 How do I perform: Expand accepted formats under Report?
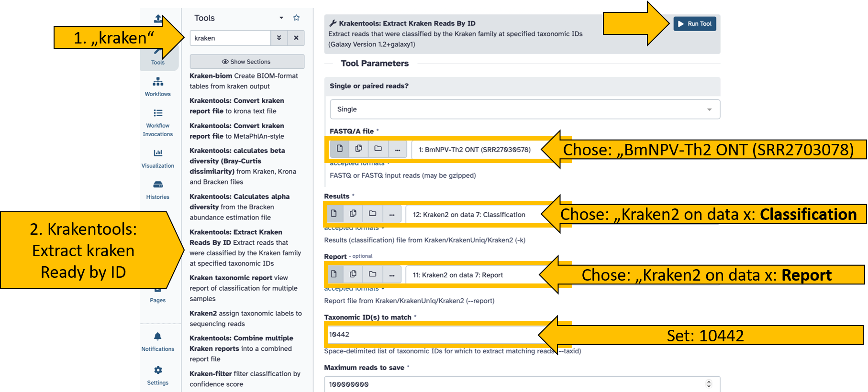(355, 289)
